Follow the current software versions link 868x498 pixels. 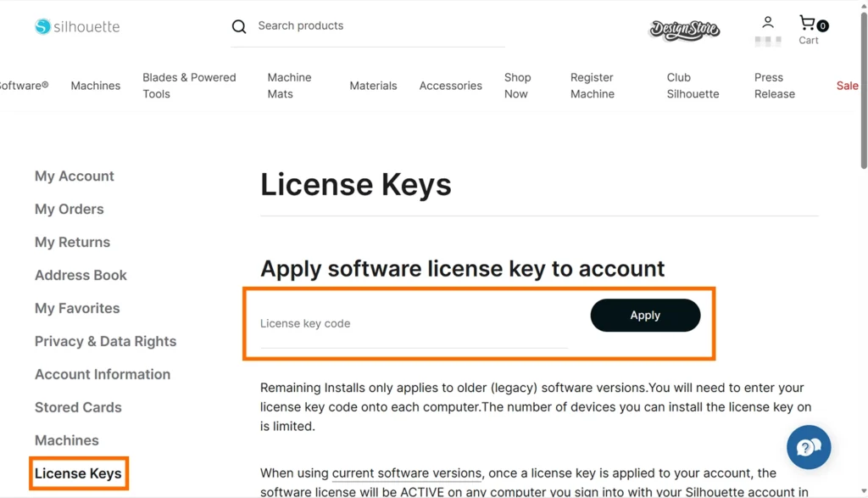(407, 473)
